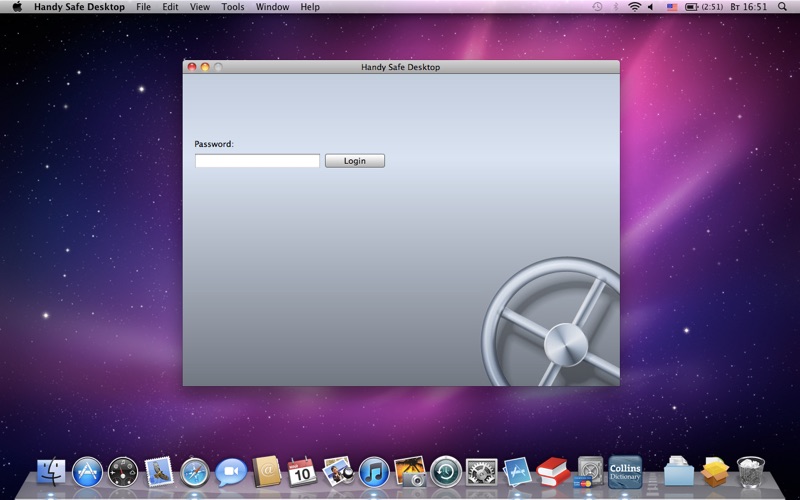The height and width of the screenshot is (500, 800).
Task: Click the Wi-Fi status icon
Action: pyautogui.click(x=634, y=7)
